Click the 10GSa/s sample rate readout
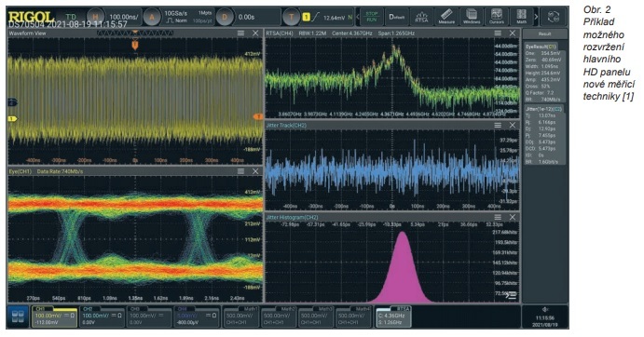 (176, 14)
